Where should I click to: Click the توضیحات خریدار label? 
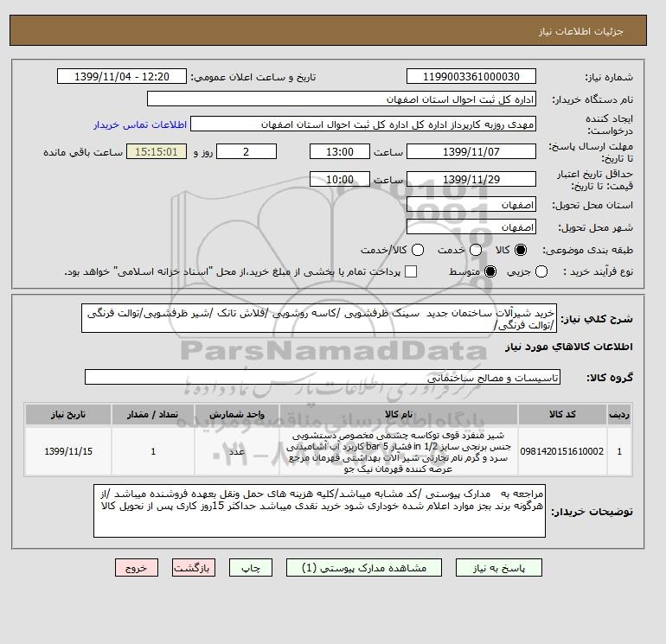(592, 512)
